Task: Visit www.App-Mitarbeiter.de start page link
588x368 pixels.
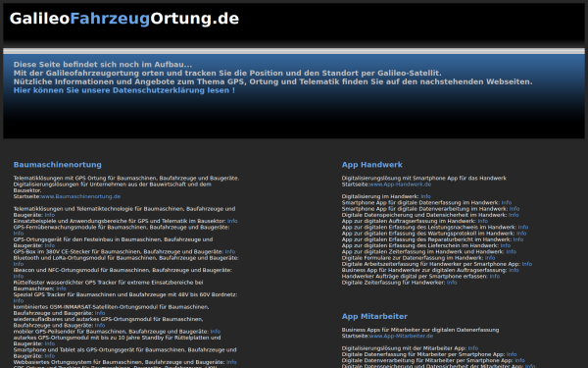Action: (401, 336)
